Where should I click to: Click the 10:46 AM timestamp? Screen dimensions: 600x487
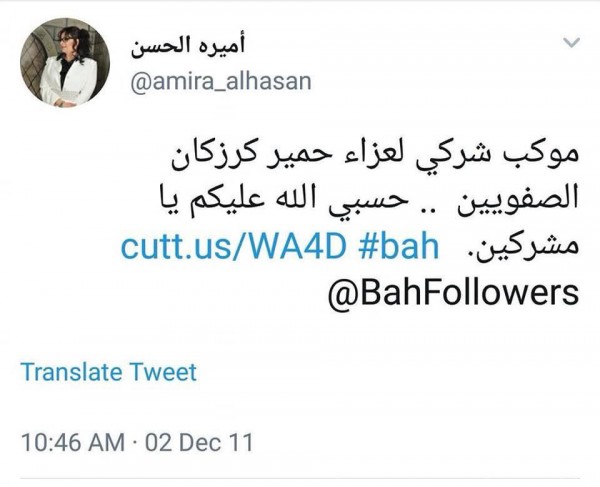coord(73,442)
